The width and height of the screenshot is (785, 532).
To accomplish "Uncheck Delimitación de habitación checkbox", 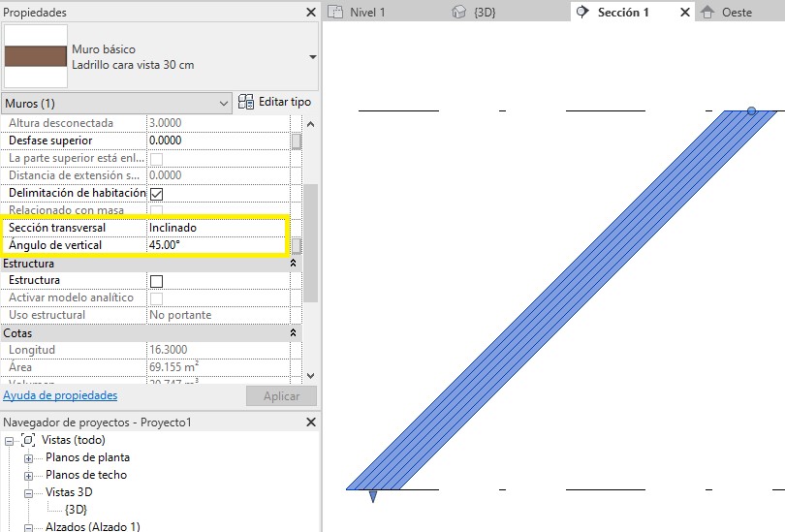I will [x=156, y=194].
